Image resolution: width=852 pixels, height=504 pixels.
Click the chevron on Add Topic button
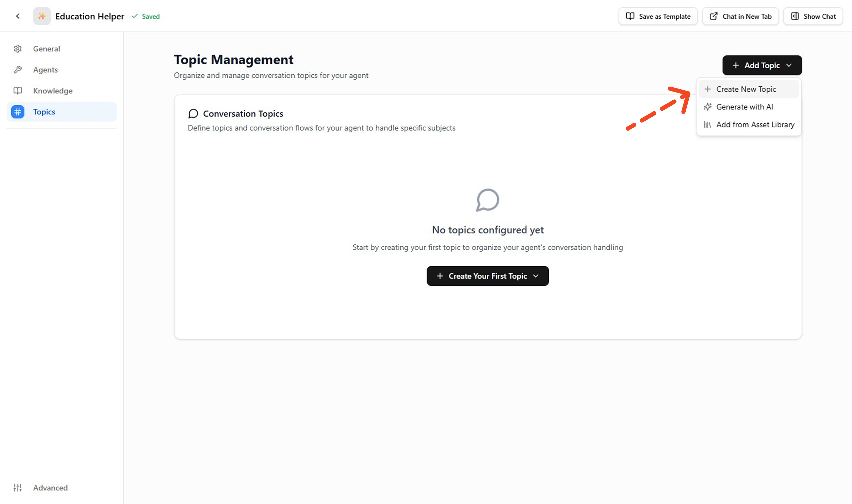pyautogui.click(x=789, y=65)
